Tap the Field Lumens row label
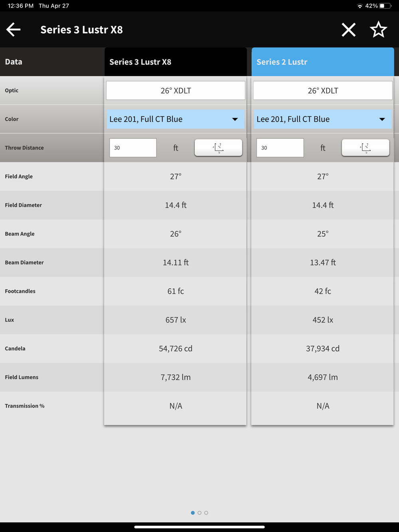 (x=22, y=377)
